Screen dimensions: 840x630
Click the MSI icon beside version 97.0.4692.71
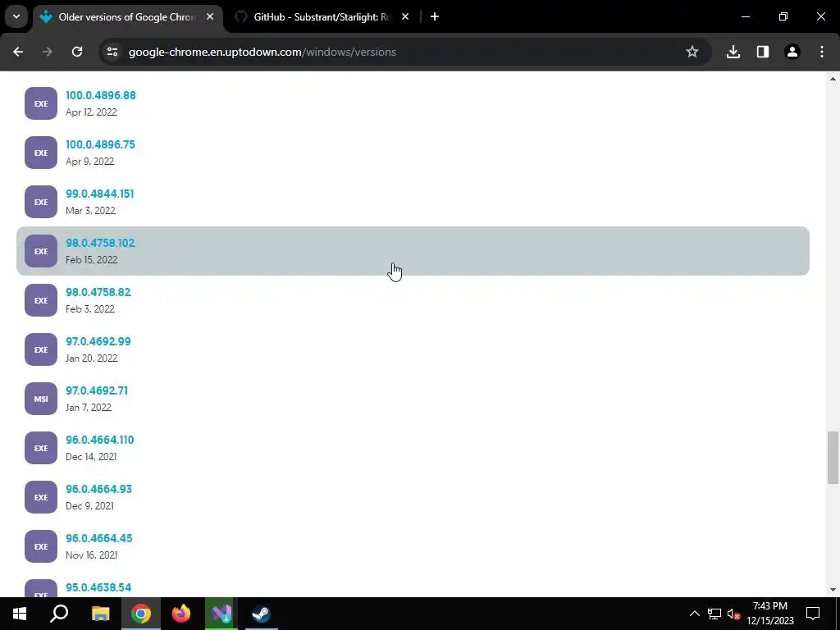41,399
